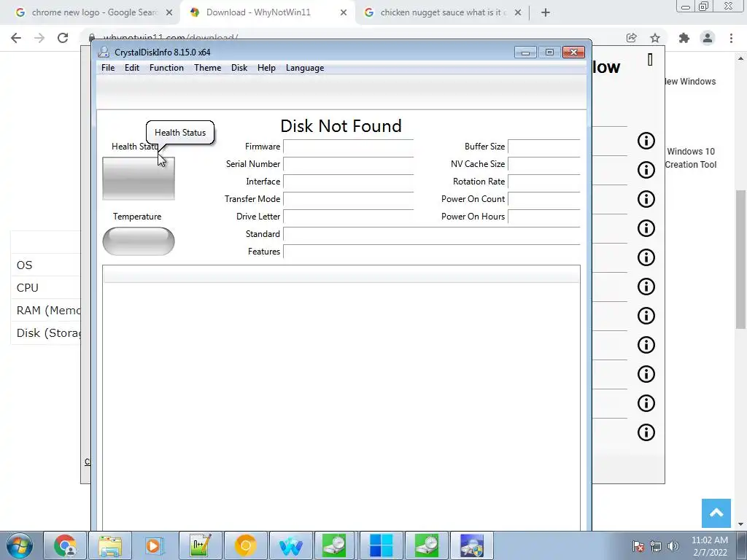Open Notepad++ from the taskbar
This screenshot has width=747, height=560.
200,545
